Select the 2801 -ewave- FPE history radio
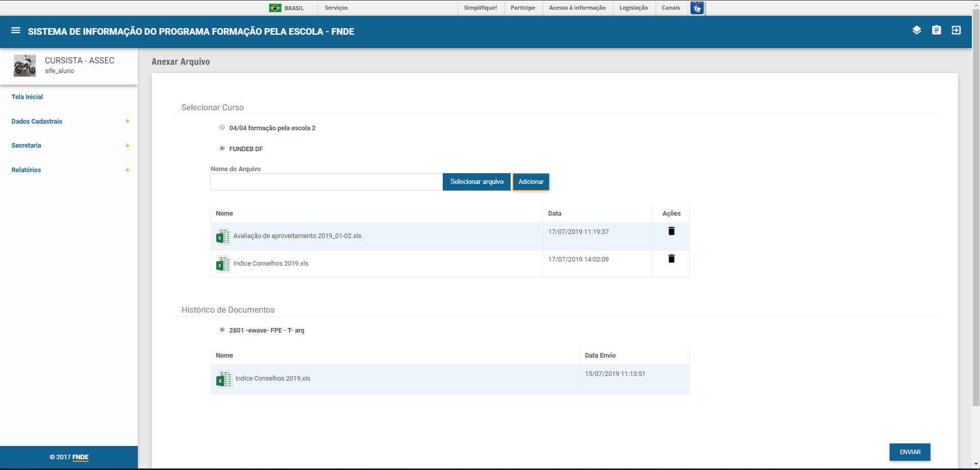This screenshot has height=470, width=980. pyautogui.click(x=222, y=330)
